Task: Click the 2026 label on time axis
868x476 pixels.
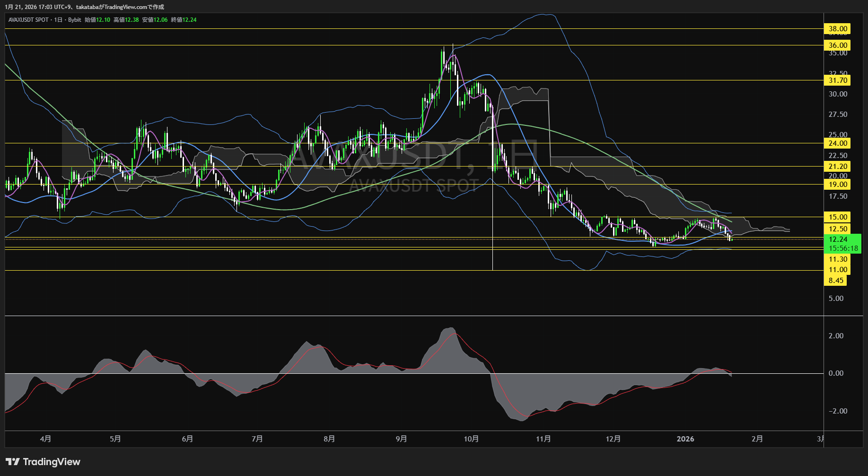Action: pos(685,439)
